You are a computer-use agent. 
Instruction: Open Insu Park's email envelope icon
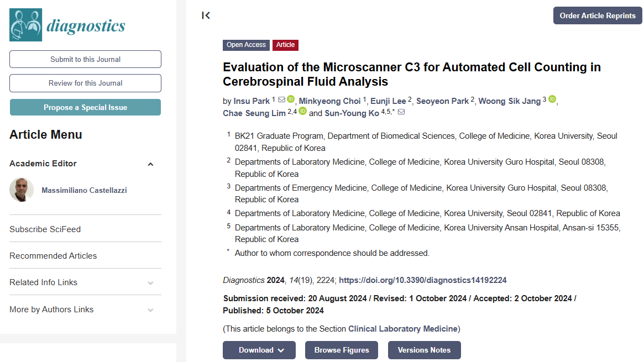click(282, 99)
